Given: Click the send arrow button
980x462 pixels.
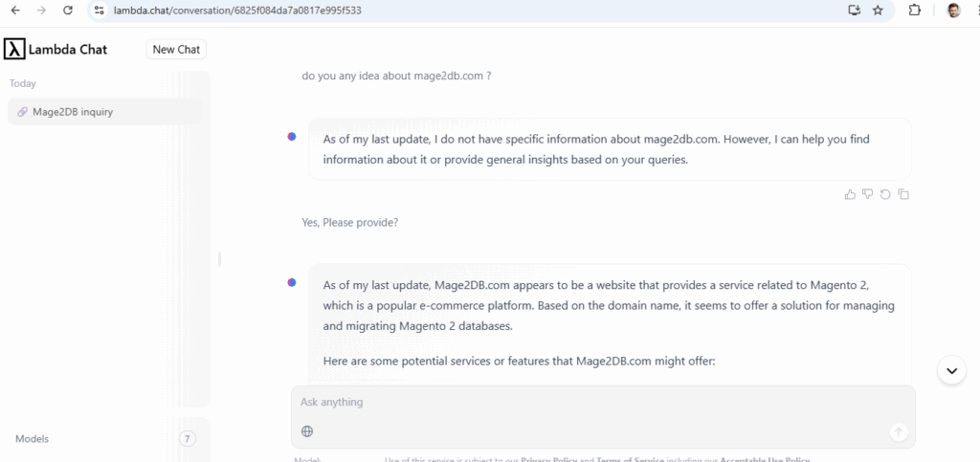Looking at the screenshot, I should 898,431.
